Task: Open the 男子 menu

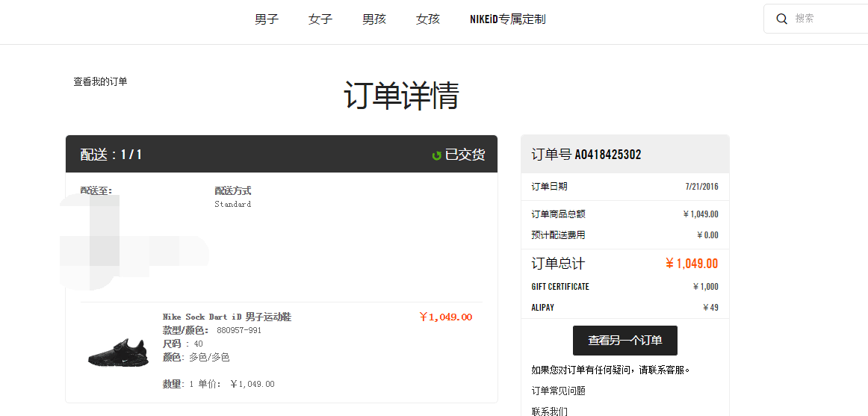Action: pos(267,19)
